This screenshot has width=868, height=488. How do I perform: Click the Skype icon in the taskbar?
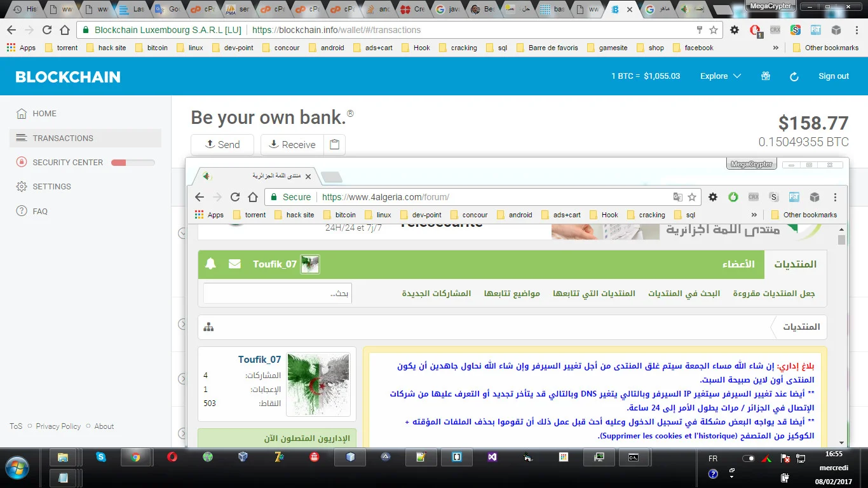pyautogui.click(x=100, y=457)
